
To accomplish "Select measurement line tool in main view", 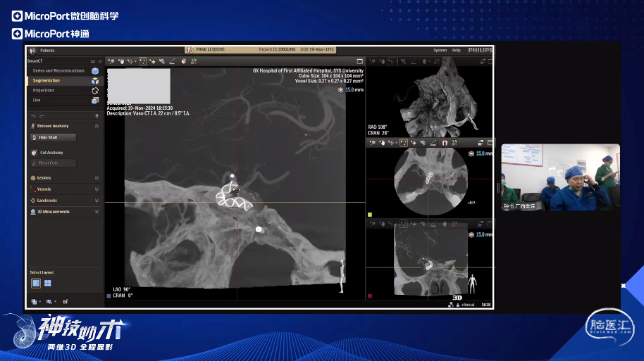I will click(x=172, y=61).
